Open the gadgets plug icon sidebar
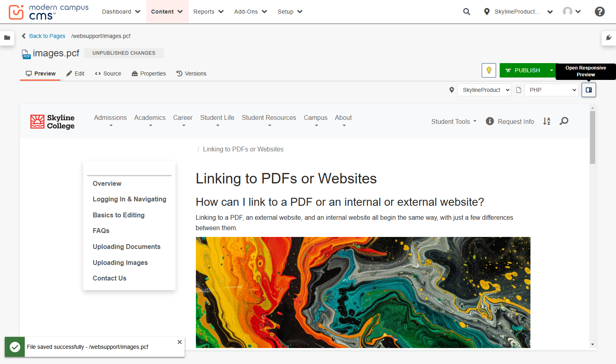Image resolution: width=616 pixels, height=364 pixels. [x=609, y=38]
